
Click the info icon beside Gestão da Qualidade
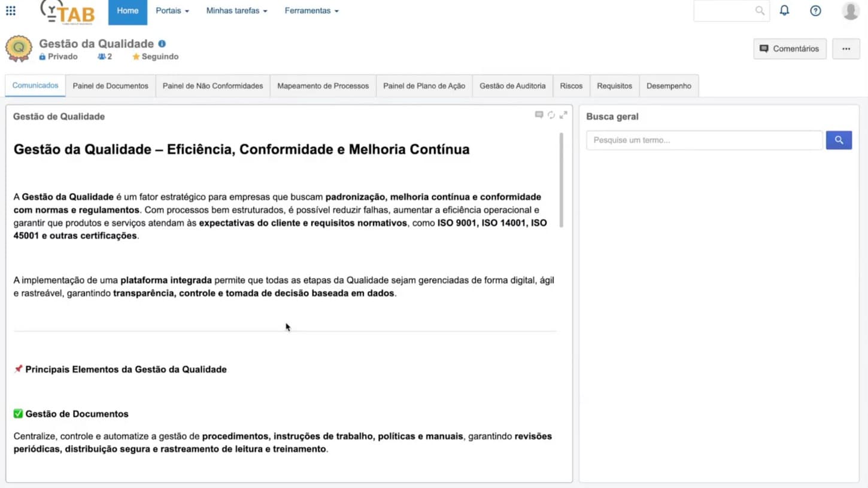(x=162, y=44)
